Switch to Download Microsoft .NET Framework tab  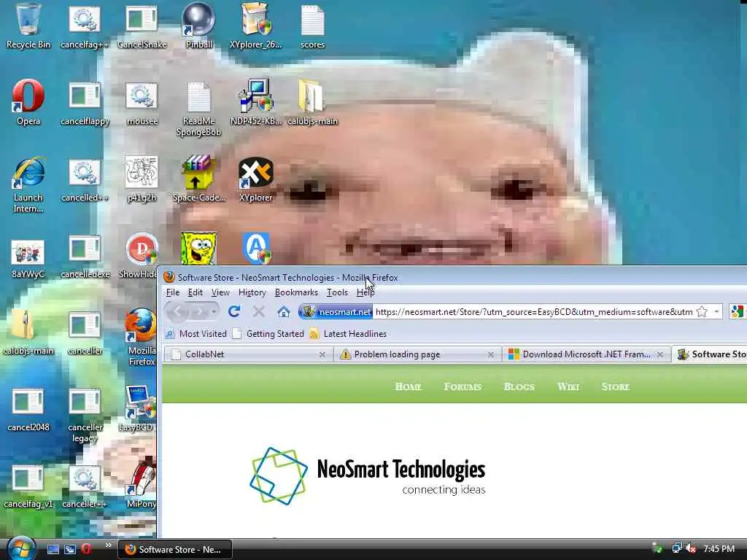pos(585,354)
